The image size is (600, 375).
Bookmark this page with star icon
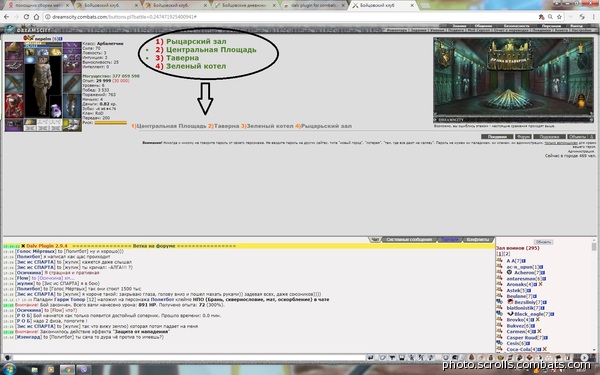point(559,17)
